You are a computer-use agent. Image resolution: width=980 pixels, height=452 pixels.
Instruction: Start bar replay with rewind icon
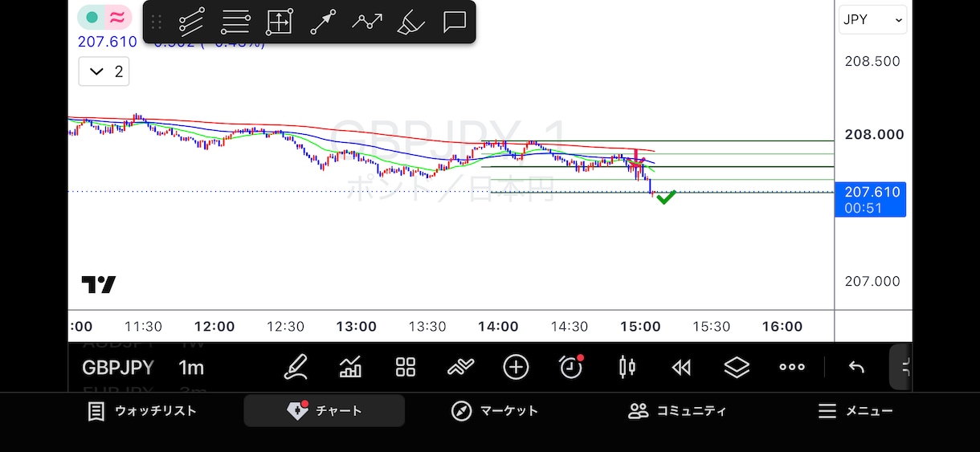click(x=681, y=368)
